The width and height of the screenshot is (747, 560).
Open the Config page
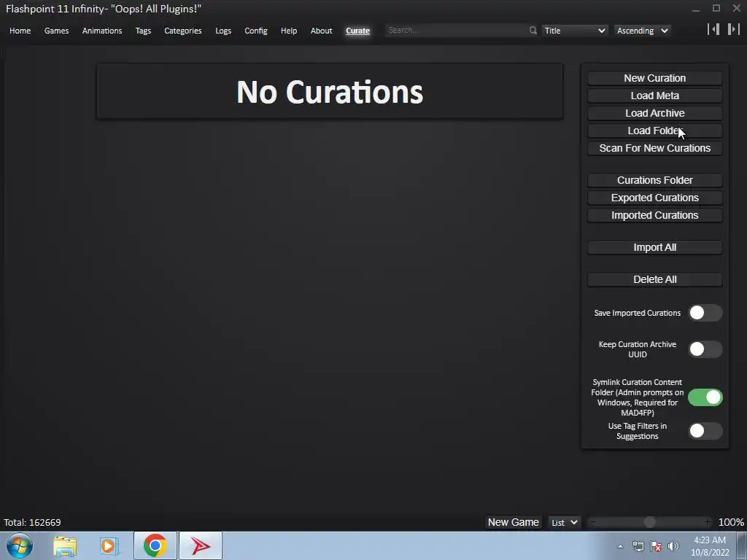pos(256,31)
